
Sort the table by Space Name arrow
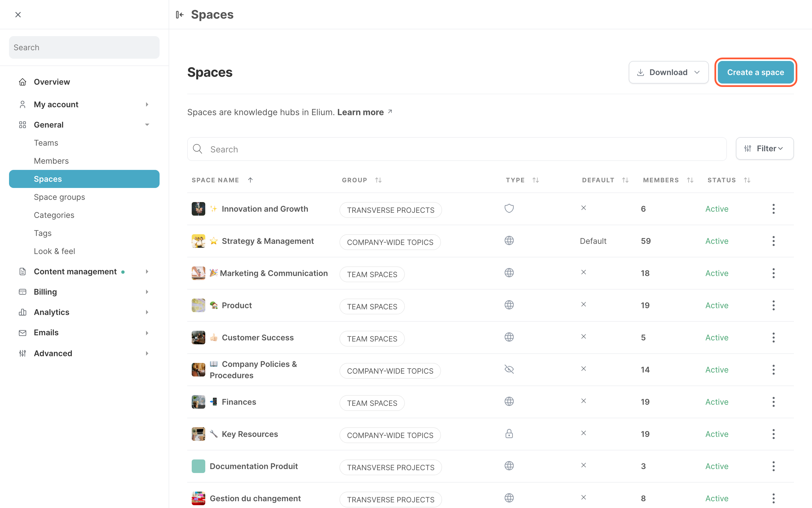[x=250, y=180]
